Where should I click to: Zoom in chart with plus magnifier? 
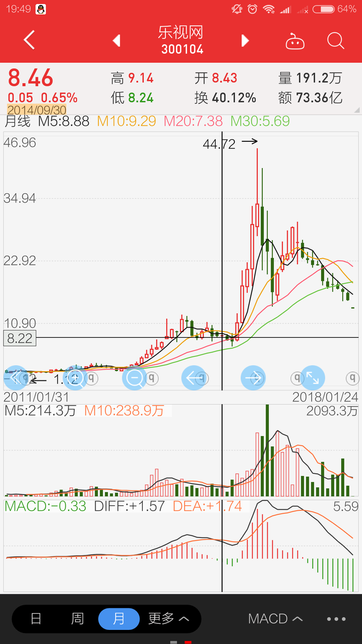pyautogui.click(x=75, y=377)
